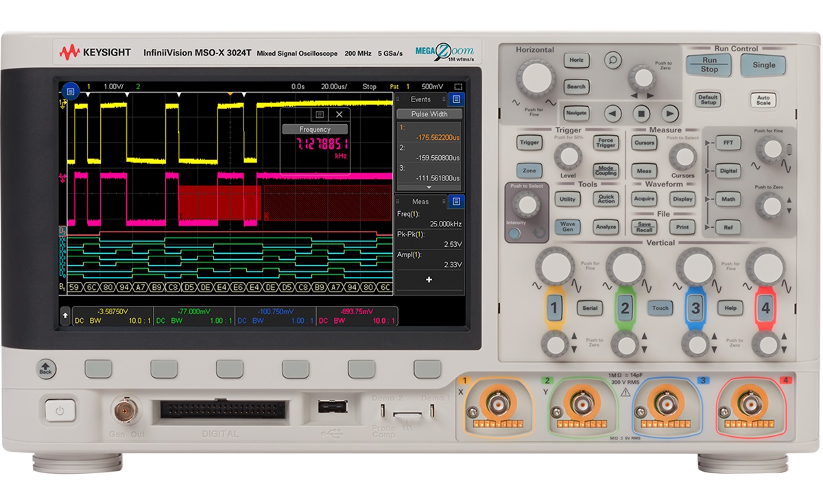Open the Events panel blue menu icon
Screen dimensions: 823x504
(457, 99)
